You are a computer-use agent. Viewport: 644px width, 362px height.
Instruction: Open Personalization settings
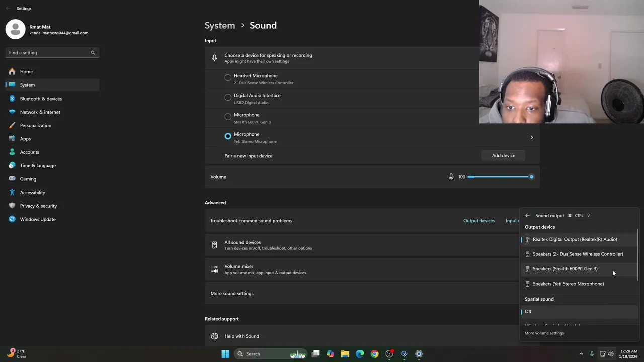pos(52,125)
